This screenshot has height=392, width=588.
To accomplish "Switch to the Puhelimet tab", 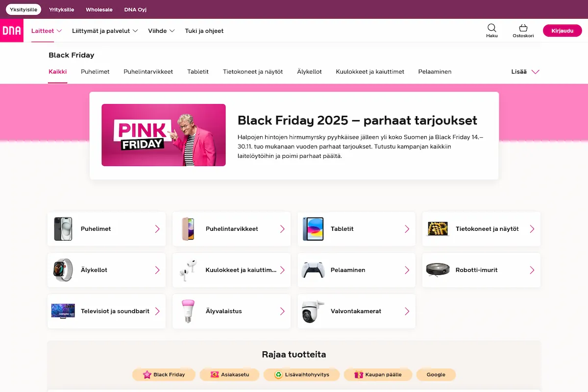I will click(95, 72).
